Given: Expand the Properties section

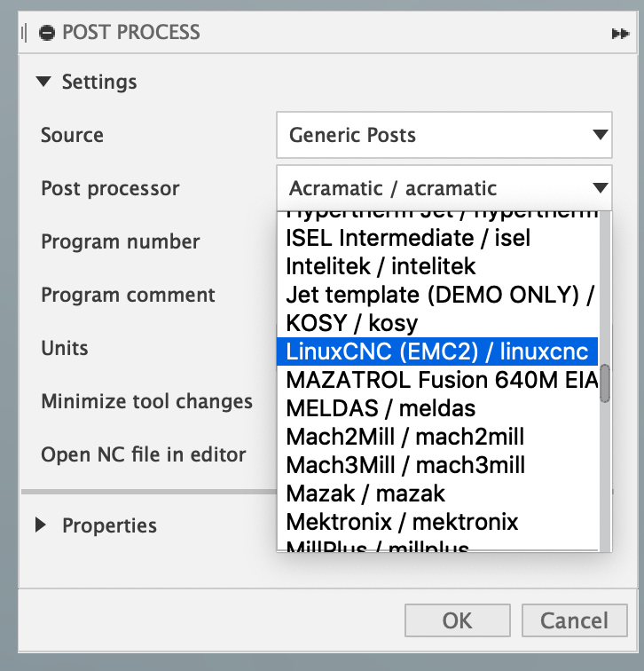Looking at the screenshot, I should (41, 525).
